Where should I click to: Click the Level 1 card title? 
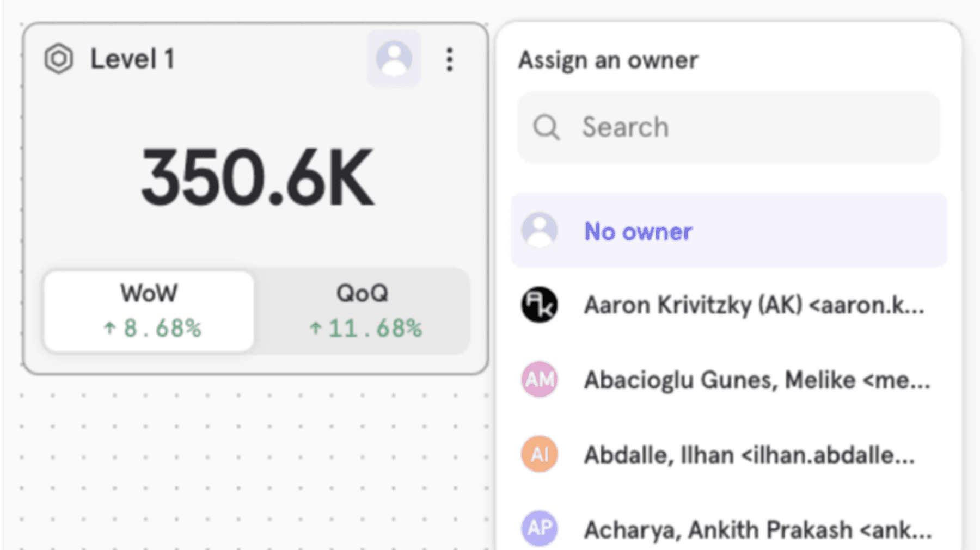click(x=132, y=59)
